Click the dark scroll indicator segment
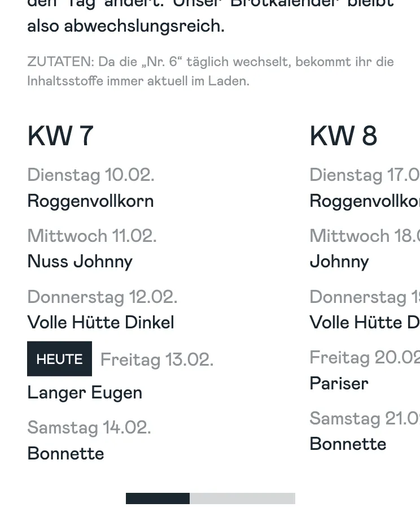Viewport: 420px width, 529px height. pyautogui.click(x=158, y=498)
